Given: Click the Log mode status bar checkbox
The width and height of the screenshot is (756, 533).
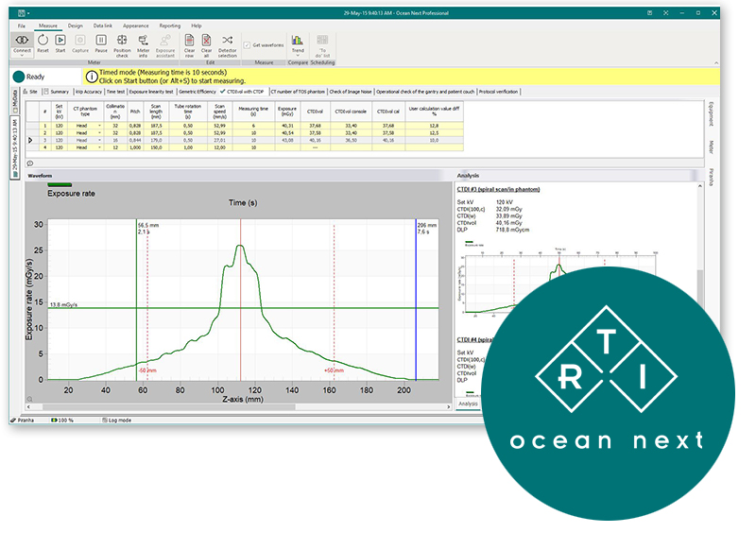Looking at the screenshot, I should 105,421.
